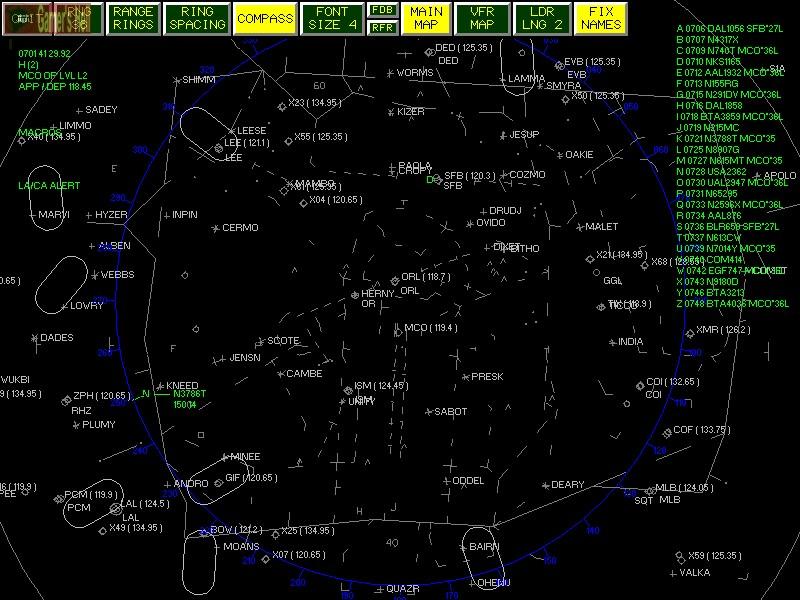Select flight row L 0725 N8907G
The width and height of the screenshot is (800, 600).
(708, 149)
